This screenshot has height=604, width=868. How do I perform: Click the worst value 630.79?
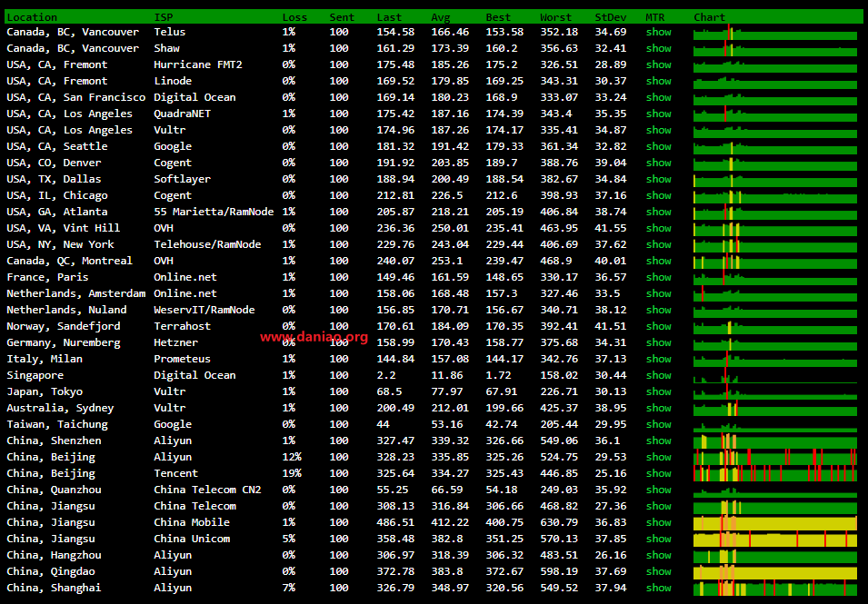[559, 522]
